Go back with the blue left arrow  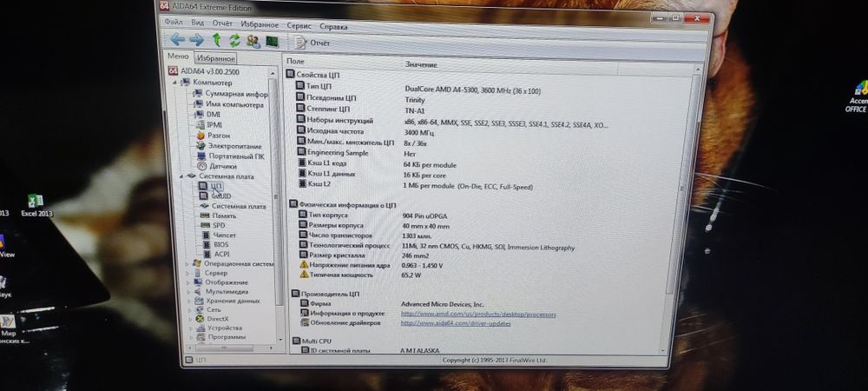(x=177, y=39)
